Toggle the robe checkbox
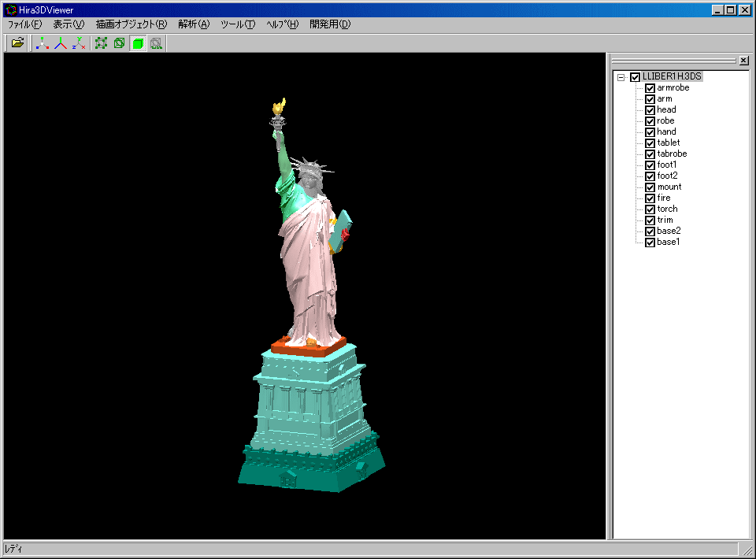The width and height of the screenshot is (756, 559). [650, 121]
